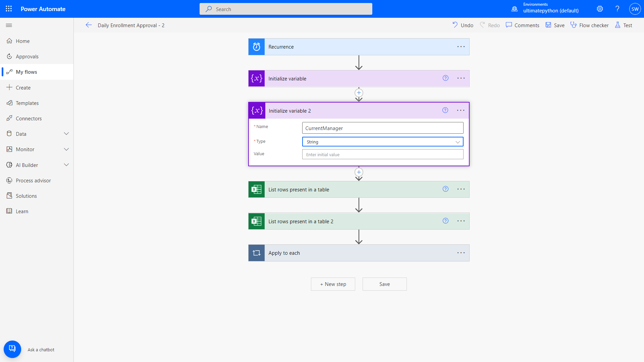The width and height of the screenshot is (644, 362).
Task: Click the Initialize variable icon
Action: [257, 78]
